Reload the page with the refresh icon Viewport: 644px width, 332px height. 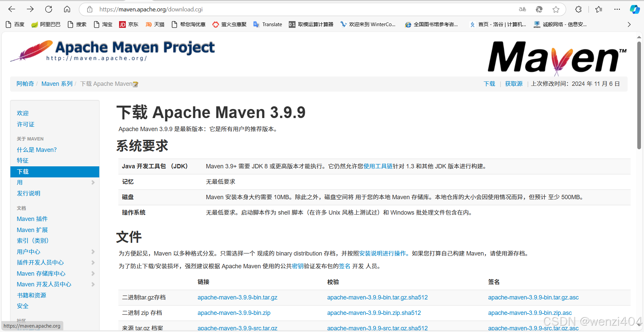coord(48,9)
